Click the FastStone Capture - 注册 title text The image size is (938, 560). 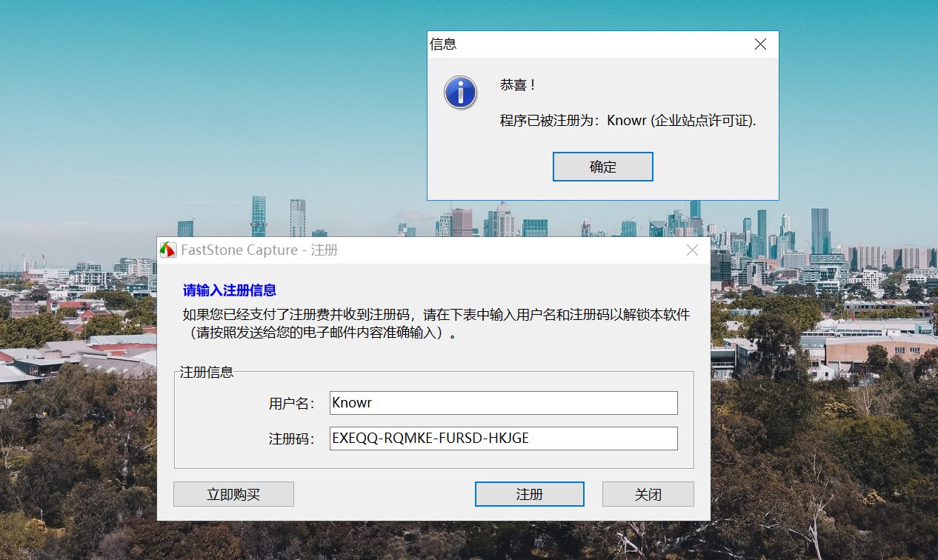click(259, 250)
